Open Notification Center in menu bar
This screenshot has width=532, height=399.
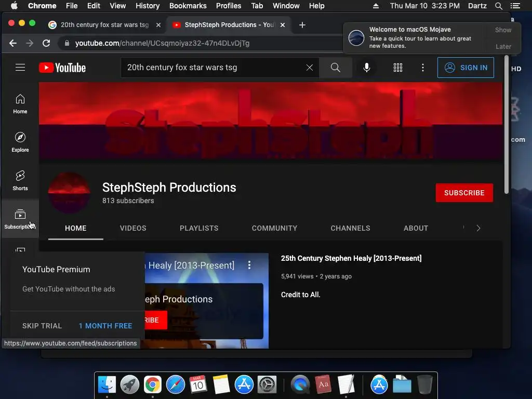[x=515, y=6]
